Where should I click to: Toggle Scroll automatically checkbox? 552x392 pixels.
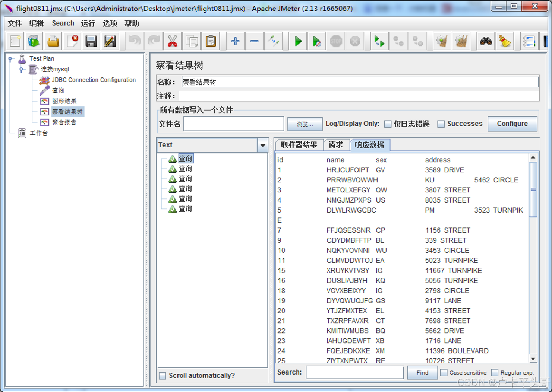163,376
